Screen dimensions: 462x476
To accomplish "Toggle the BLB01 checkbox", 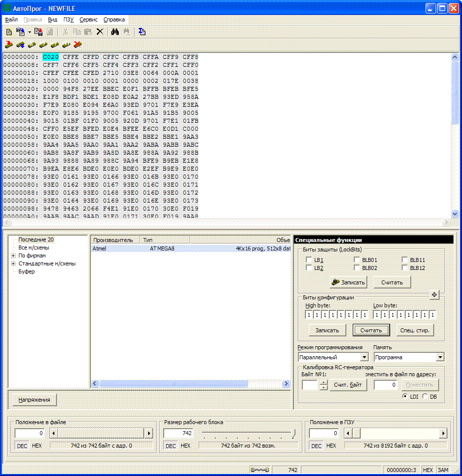I will click(x=357, y=260).
